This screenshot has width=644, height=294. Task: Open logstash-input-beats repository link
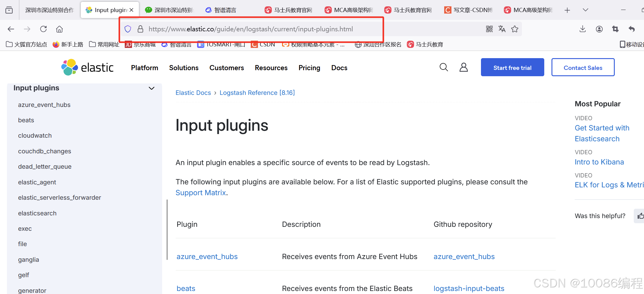click(x=469, y=289)
